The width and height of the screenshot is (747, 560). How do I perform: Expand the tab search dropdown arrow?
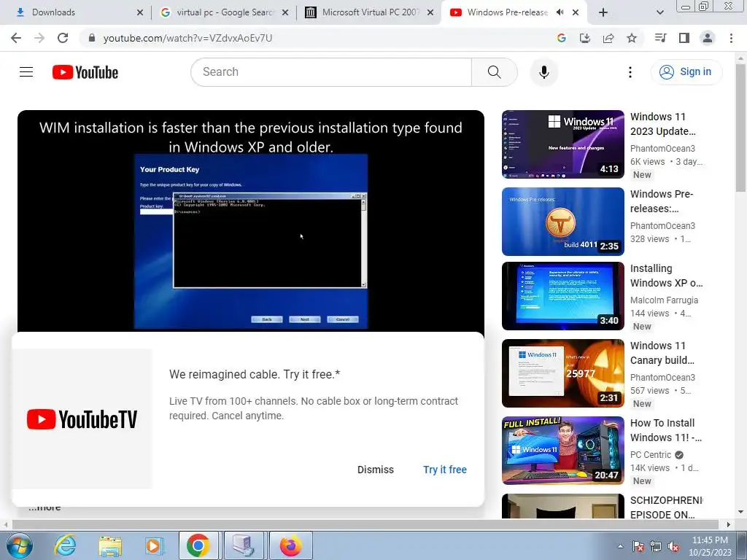[x=659, y=12]
